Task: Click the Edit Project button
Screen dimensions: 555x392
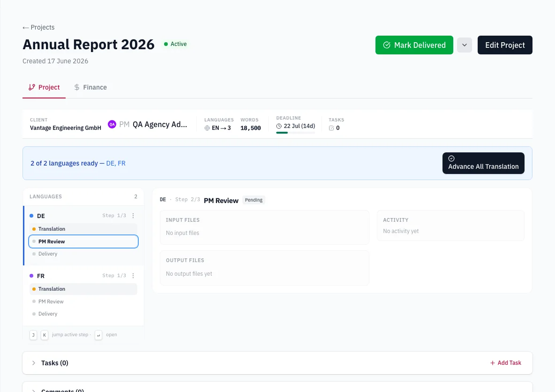Action: click(505, 45)
